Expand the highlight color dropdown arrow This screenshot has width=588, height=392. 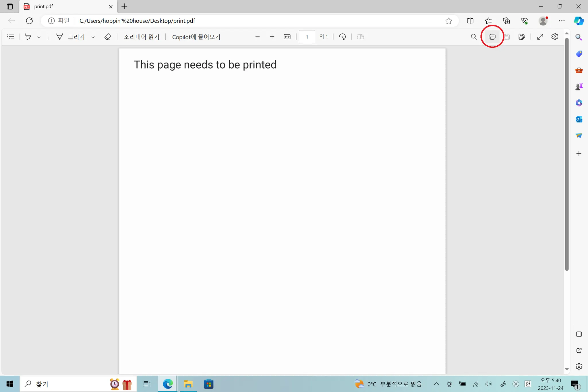click(39, 37)
